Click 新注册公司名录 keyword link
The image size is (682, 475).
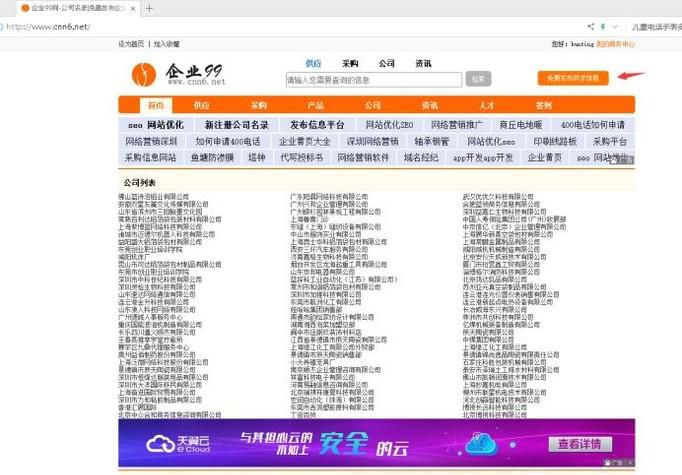click(237, 125)
